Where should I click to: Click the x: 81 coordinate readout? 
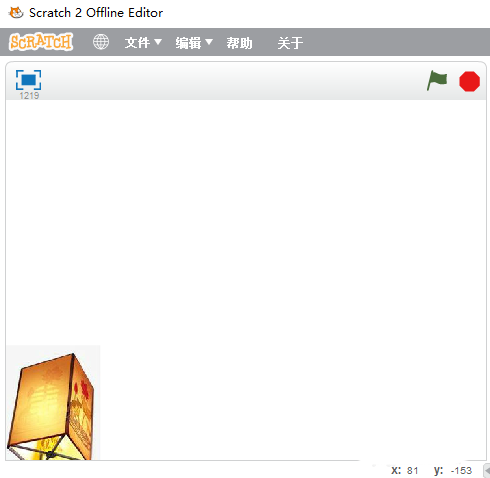pos(405,470)
